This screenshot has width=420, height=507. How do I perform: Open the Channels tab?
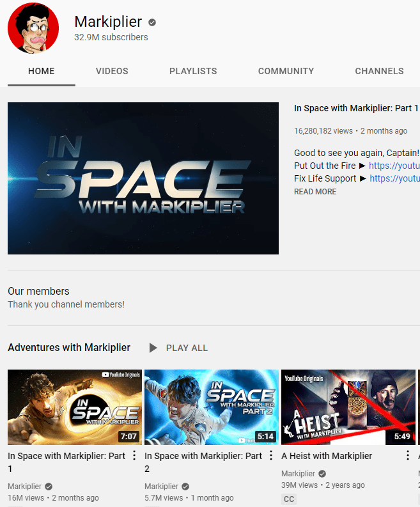click(379, 71)
